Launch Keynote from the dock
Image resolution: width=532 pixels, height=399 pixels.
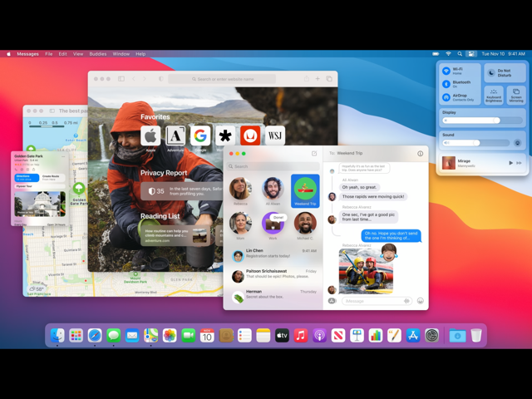pyautogui.click(x=357, y=336)
